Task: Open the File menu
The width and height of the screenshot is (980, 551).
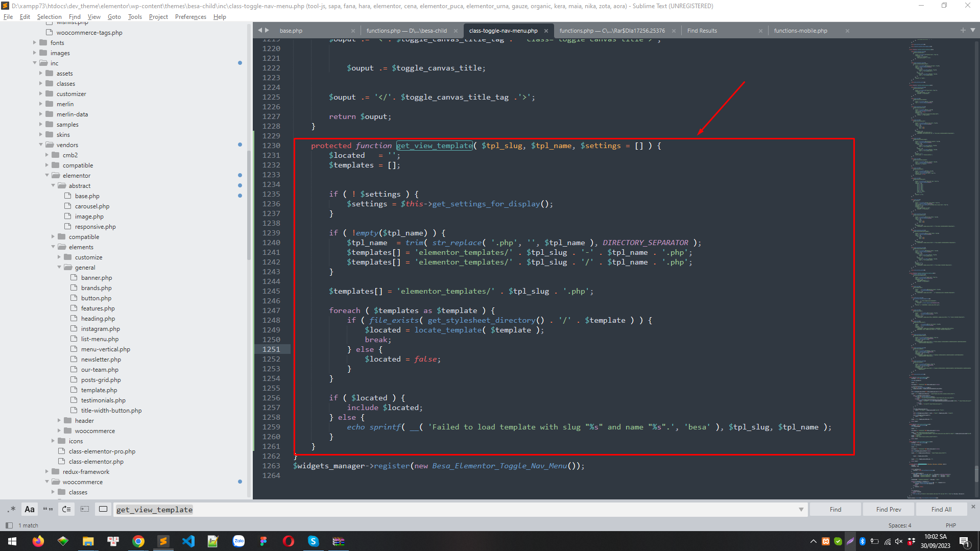Action: pos(8,17)
